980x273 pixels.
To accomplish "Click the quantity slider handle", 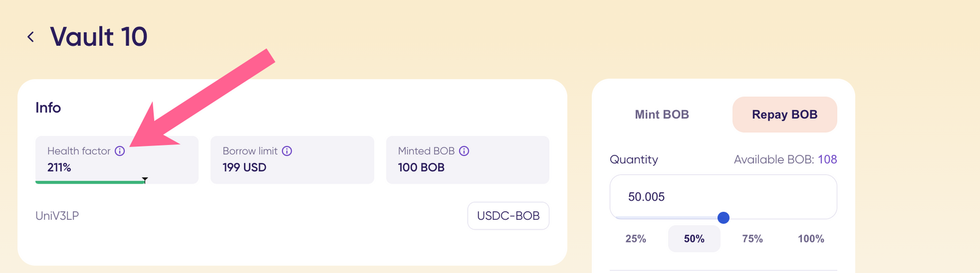I will [723, 218].
